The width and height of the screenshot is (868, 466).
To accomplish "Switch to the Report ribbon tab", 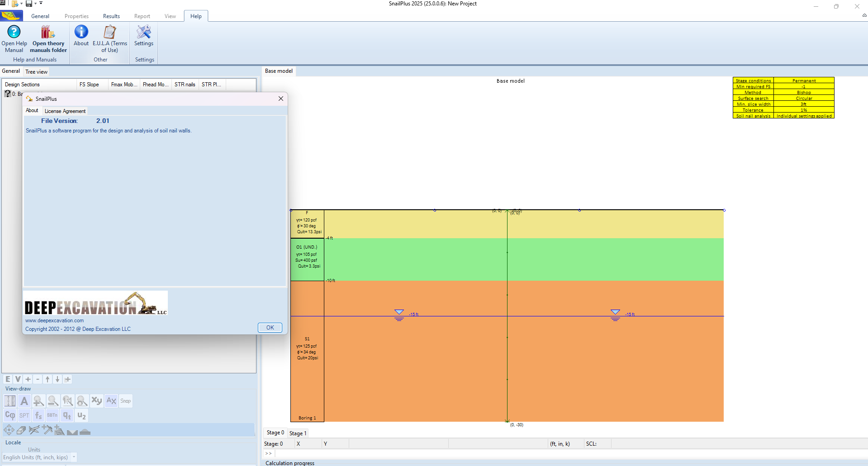I will [142, 16].
